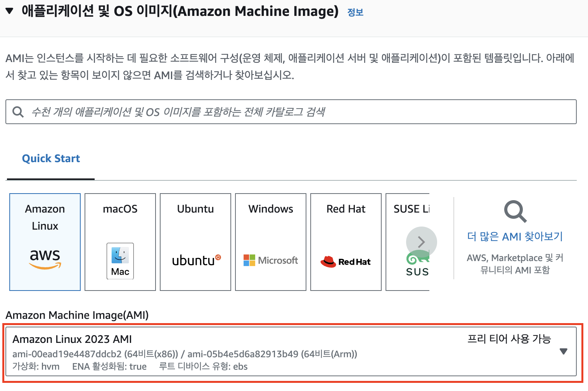Click the Mac Finder icon
Viewport: 588px width, 391px height.
(x=120, y=261)
